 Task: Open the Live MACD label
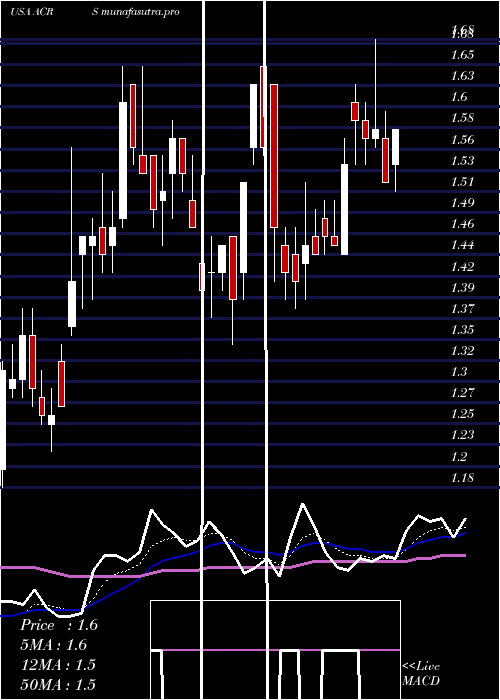point(421,673)
